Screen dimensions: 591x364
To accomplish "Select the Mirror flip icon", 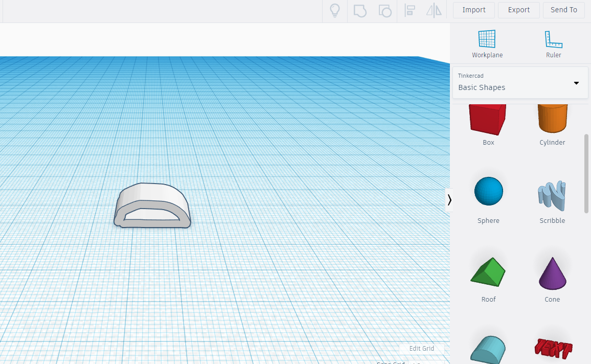I will pos(434,10).
